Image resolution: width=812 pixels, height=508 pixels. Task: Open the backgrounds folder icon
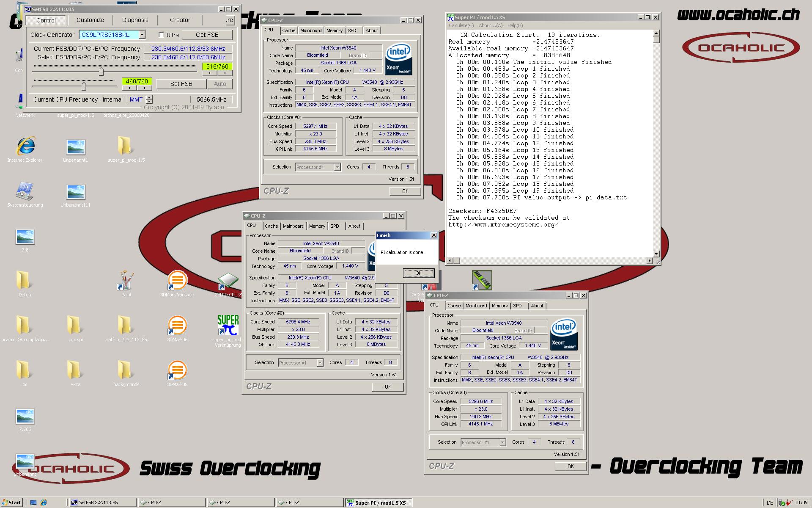[x=125, y=370]
